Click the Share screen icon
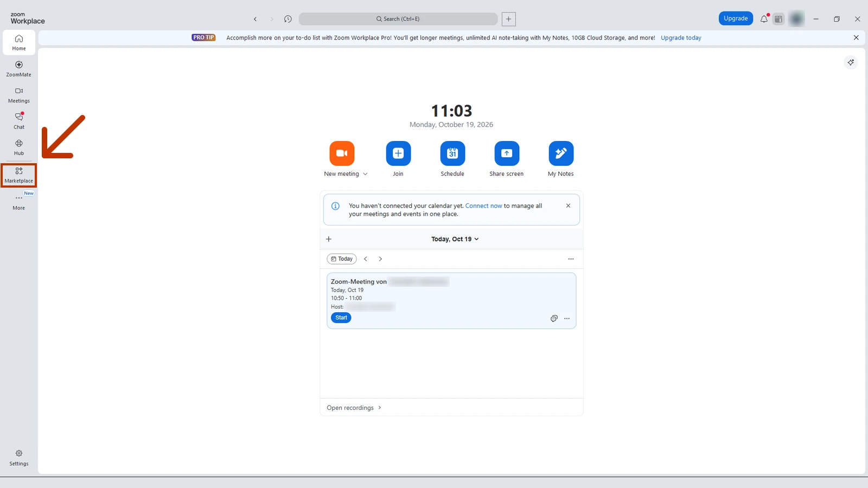The width and height of the screenshot is (868, 488). [x=507, y=153]
